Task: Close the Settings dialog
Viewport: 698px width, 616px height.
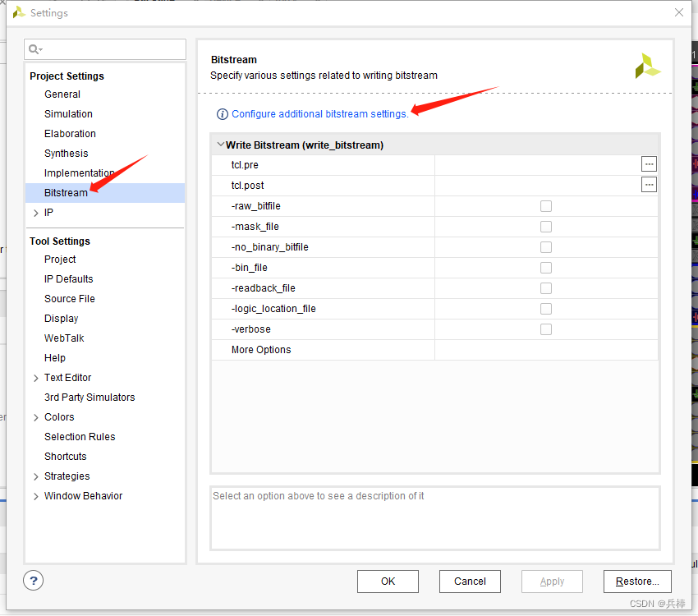Action: point(679,12)
